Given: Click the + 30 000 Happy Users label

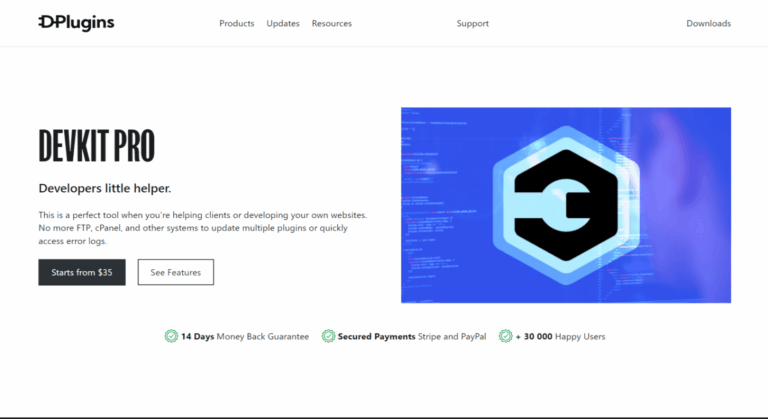Looking at the screenshot, I should (x=560, y=337).
